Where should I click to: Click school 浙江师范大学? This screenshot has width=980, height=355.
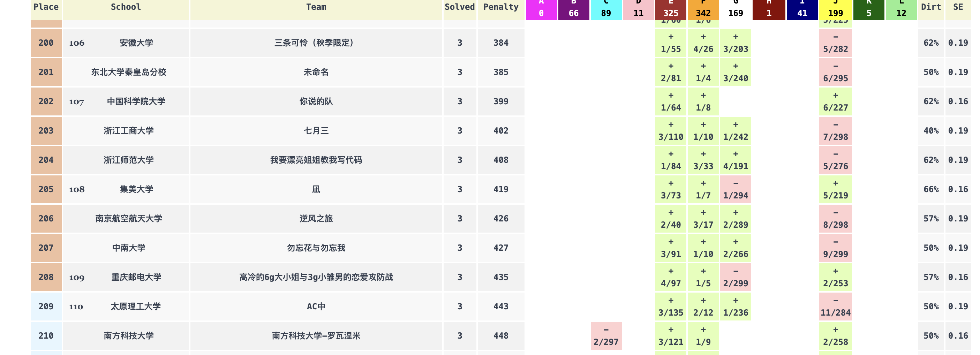pyautogui.click(x=129, y=160)
